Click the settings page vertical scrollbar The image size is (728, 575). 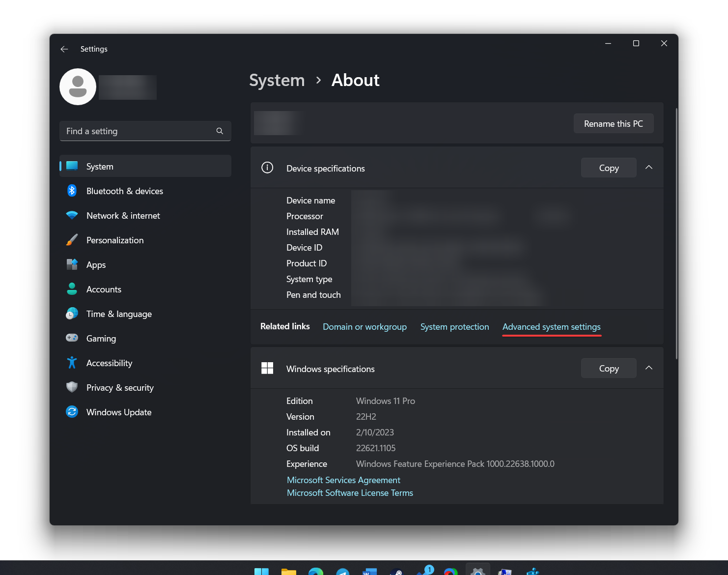point(676,233)
